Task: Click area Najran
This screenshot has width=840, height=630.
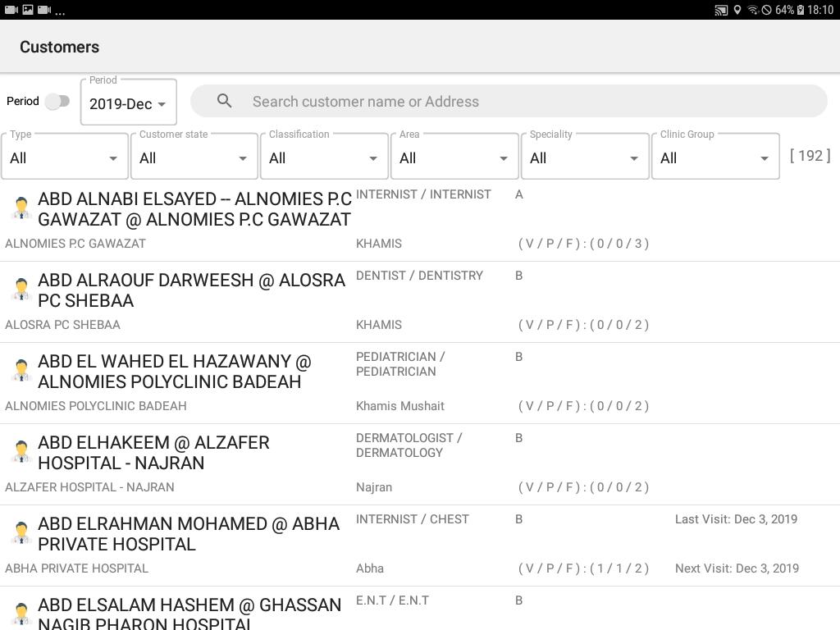Action: click(374, 487)
